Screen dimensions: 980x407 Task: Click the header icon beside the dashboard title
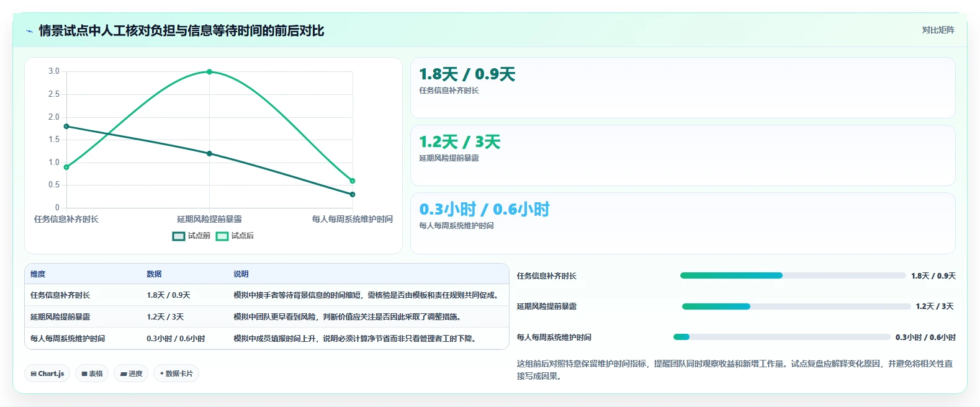click(29, 31)
